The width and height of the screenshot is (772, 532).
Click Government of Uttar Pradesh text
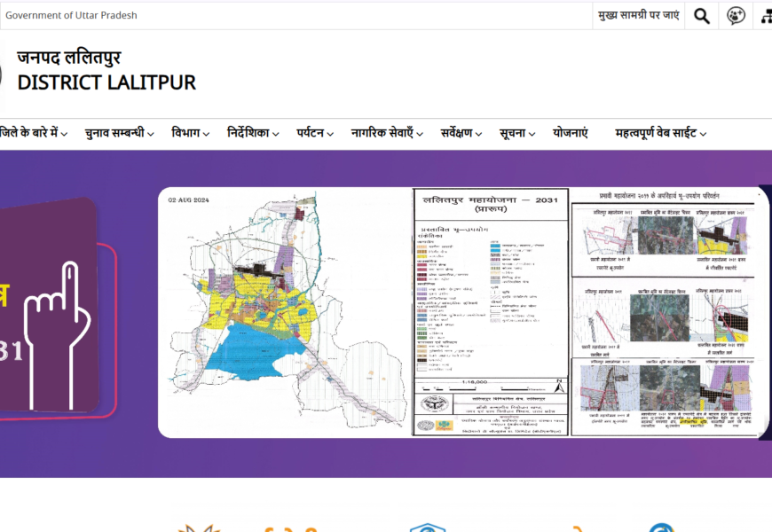coord(71,15)
